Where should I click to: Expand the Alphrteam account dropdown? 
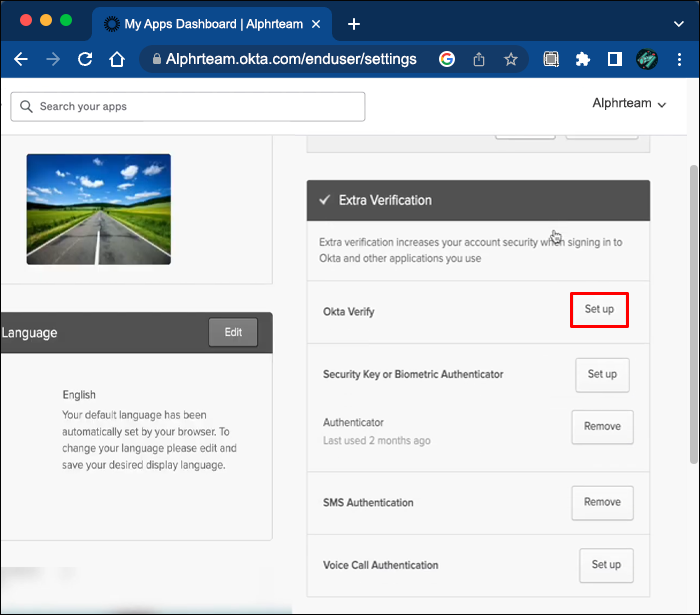click(629, 103)
